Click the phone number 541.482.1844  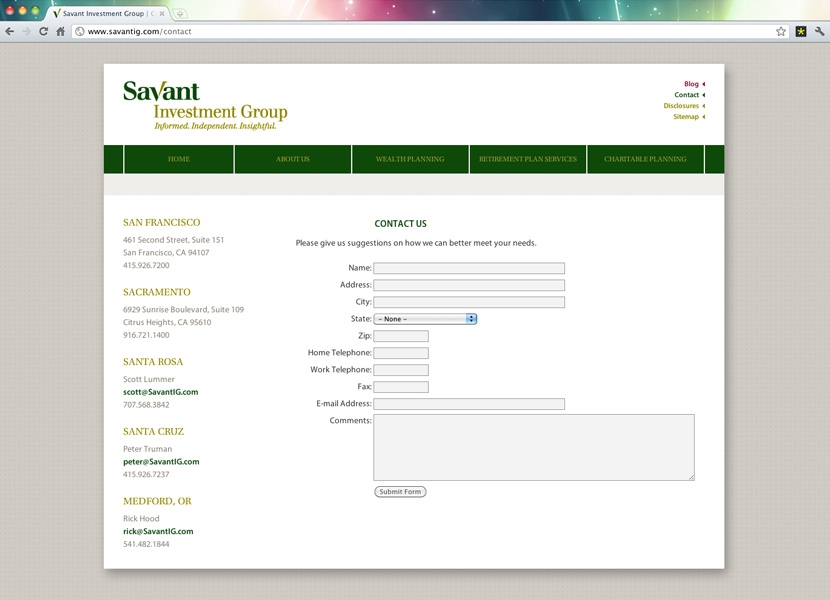coord(146,544)
